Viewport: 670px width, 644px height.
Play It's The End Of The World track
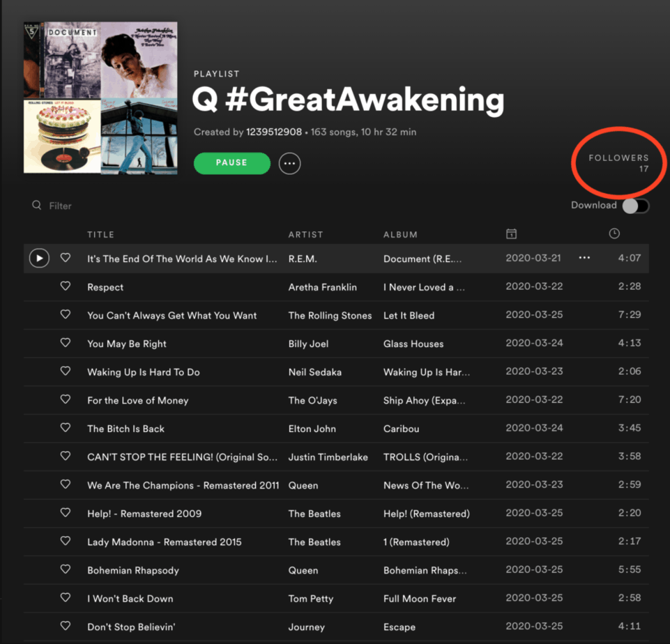point(39,259)
